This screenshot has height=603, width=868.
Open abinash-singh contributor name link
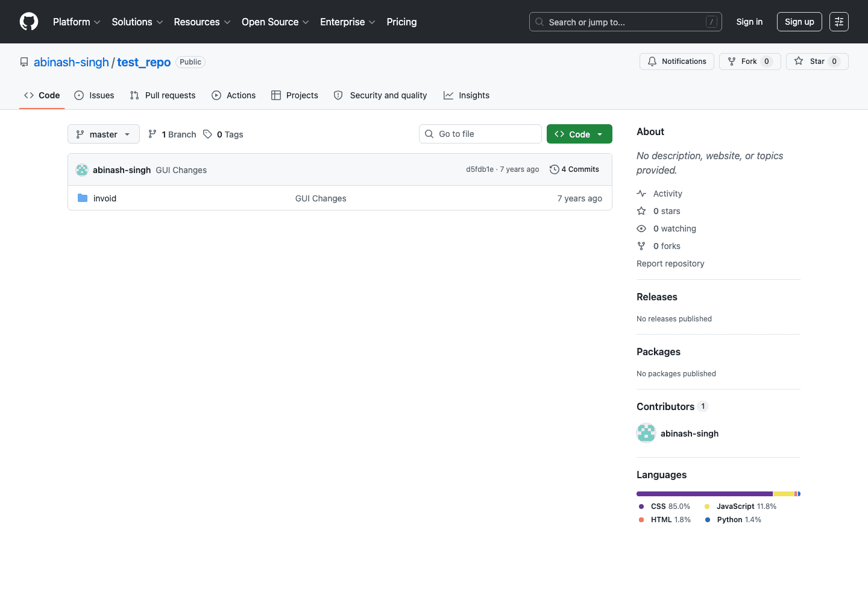tap(690, 434)
